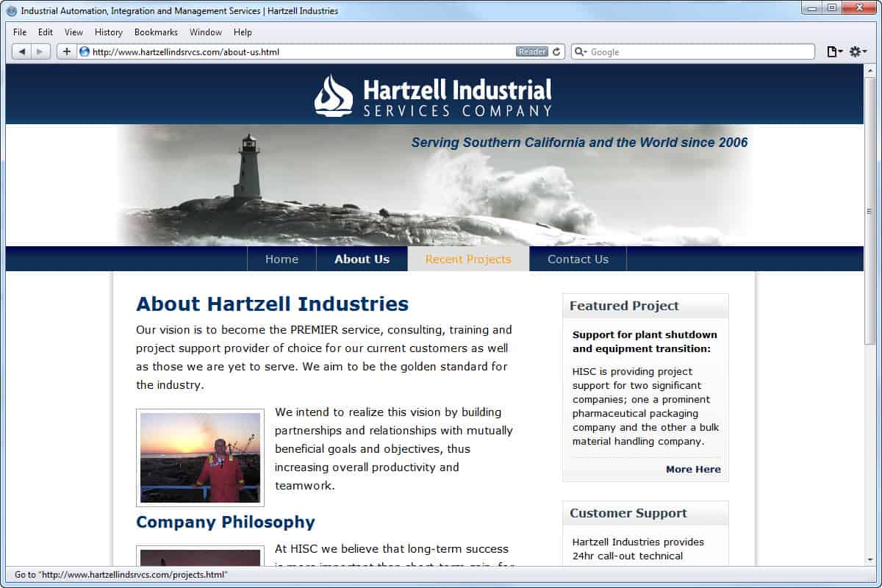882x588 pixels.
Task: Click the vertical scrollbar thumb
Action: (x=870, y=210)
